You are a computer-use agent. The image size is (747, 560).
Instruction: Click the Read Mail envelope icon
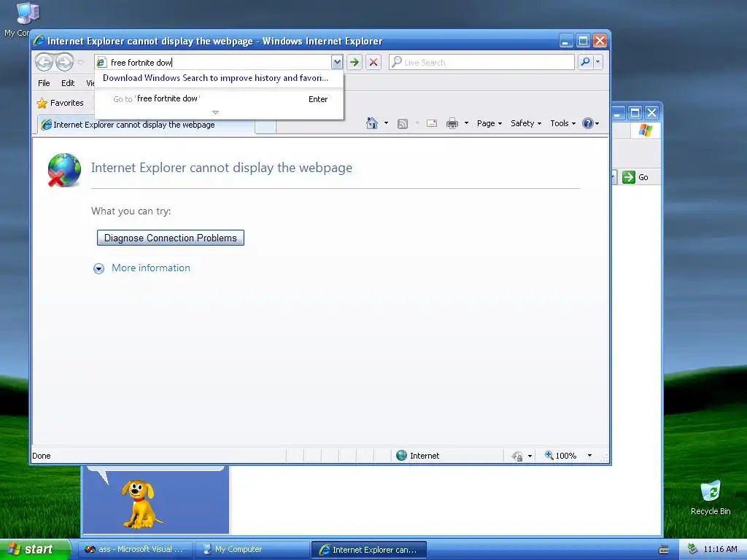coord(432,123)
